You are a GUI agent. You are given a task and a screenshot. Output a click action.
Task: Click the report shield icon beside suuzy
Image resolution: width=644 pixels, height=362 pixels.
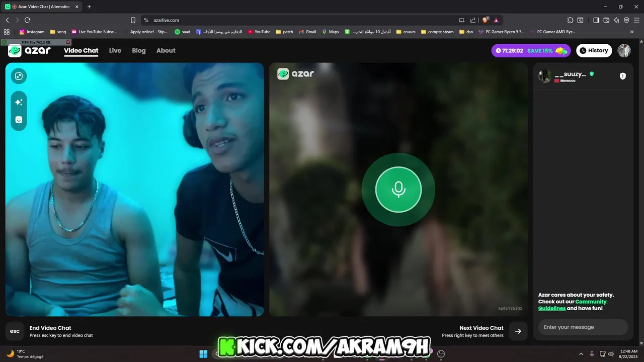(x=623, y=76)
